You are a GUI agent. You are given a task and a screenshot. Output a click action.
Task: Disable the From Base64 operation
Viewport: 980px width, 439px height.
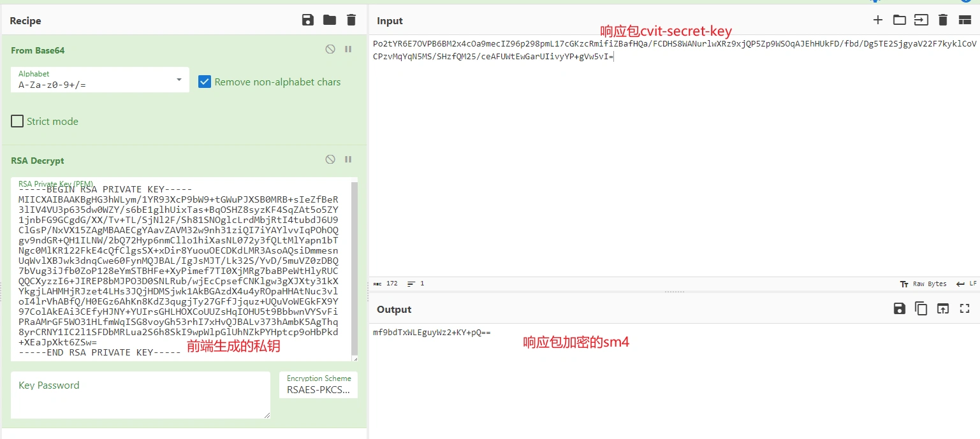point(330,49)
